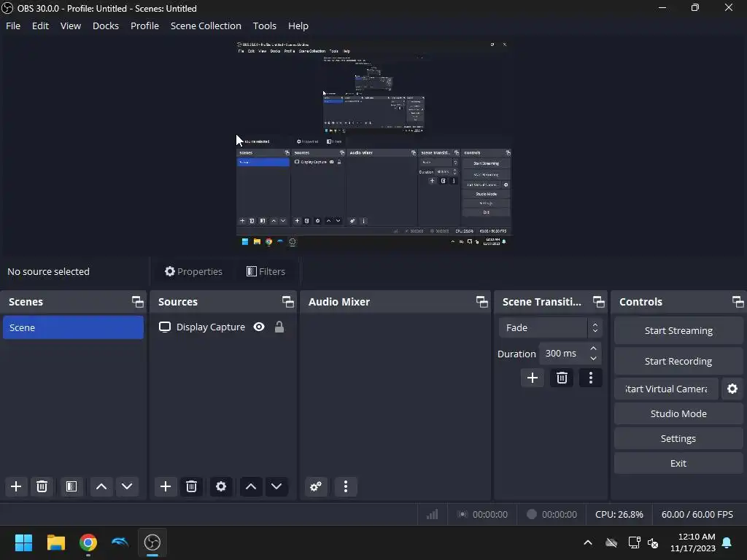This screenshot has width=747, height=560.
Task: Open transition properties three-dot menu
Action: click(x=591, y=378)
